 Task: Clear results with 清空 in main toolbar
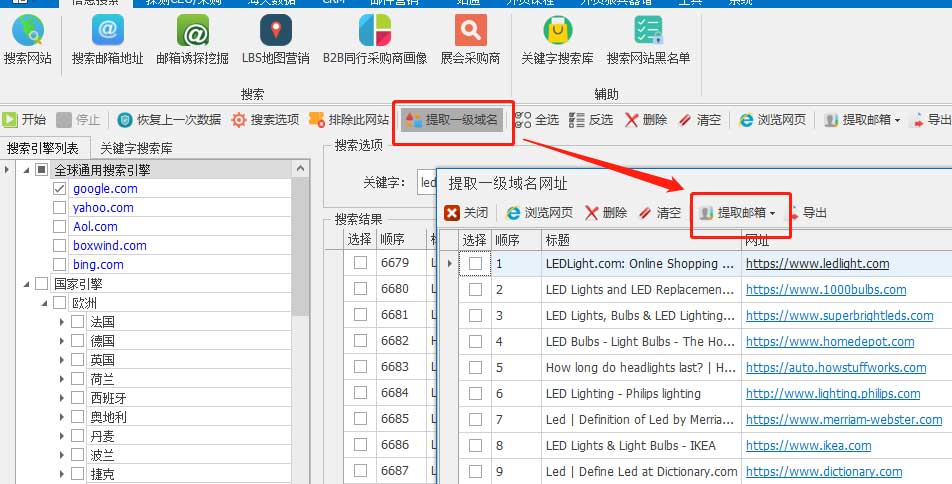pyautogui.click(x=699, y=120)
